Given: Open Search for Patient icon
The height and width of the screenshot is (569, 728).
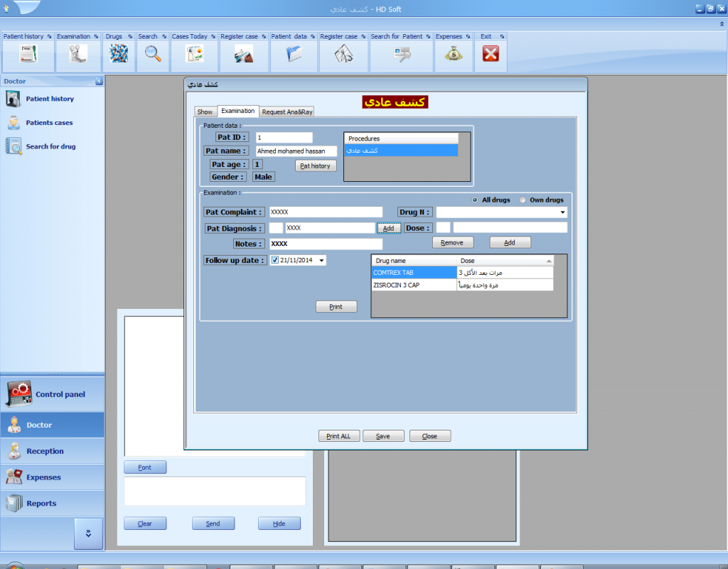Looking at the screenshot, I should coord(402,54).
